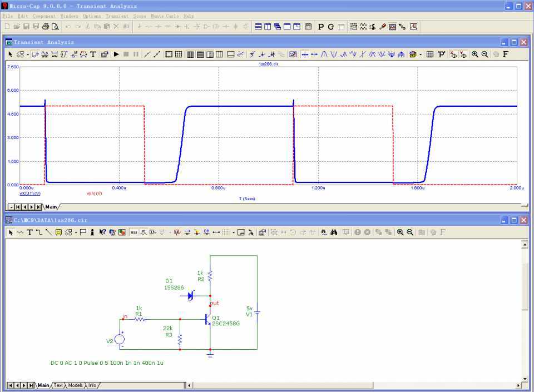Click the Valley cursor function icon

coord(334,54)
